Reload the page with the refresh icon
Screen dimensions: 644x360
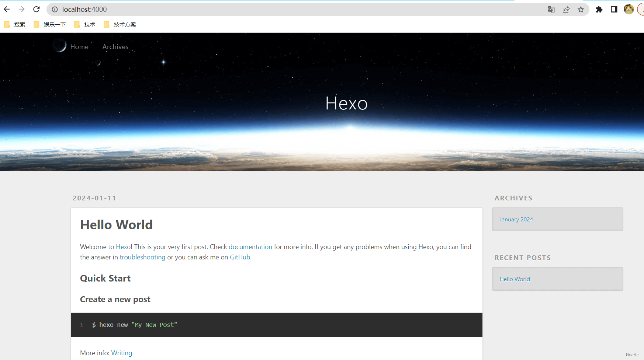(37, 9)
